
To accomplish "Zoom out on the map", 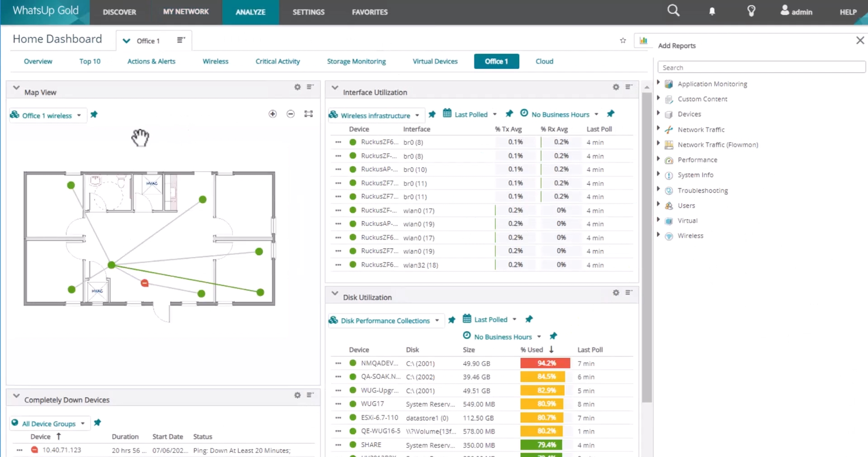I will click(x=291, y=114).
